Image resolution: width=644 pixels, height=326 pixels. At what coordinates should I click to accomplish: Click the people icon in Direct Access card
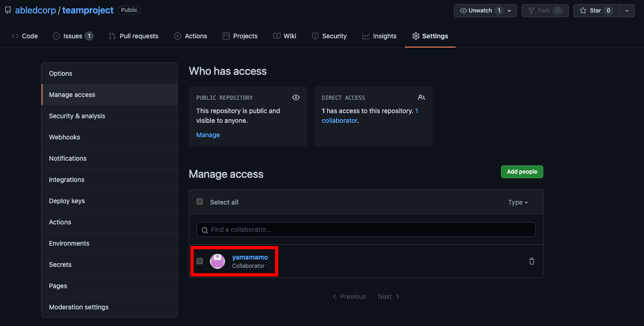(421, 97)
